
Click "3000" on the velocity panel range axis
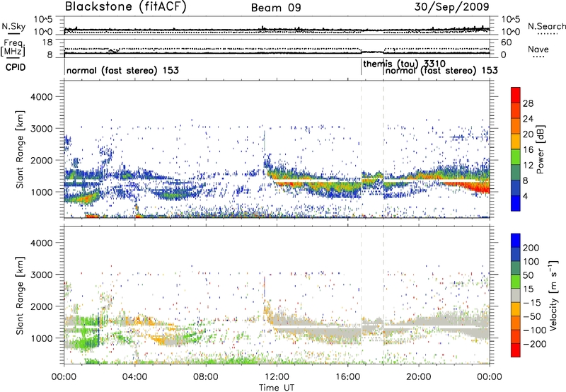[42, 275]
